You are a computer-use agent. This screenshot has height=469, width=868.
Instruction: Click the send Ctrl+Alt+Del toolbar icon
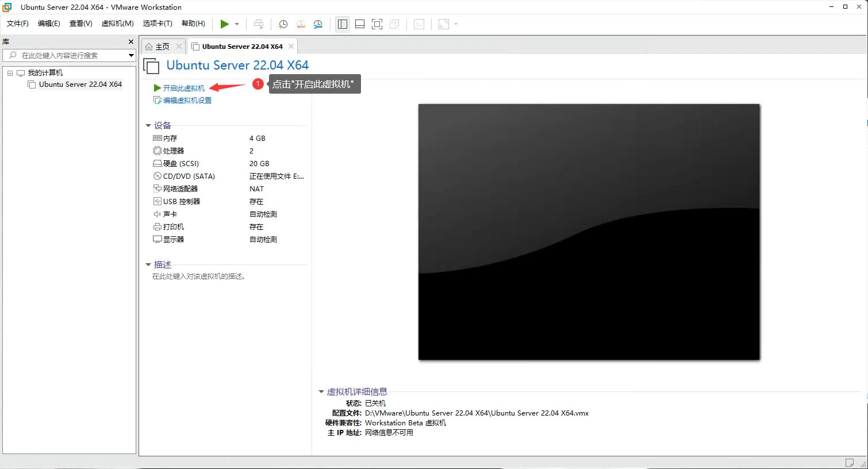(259, 24)
